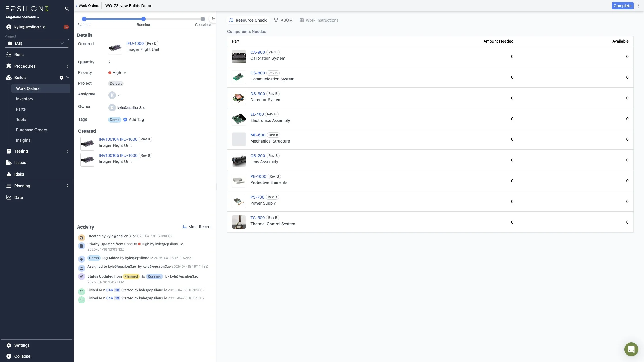644x362 pixels.
Task: Click the notifications 9+ badge
Action: (x=66, y=27)
